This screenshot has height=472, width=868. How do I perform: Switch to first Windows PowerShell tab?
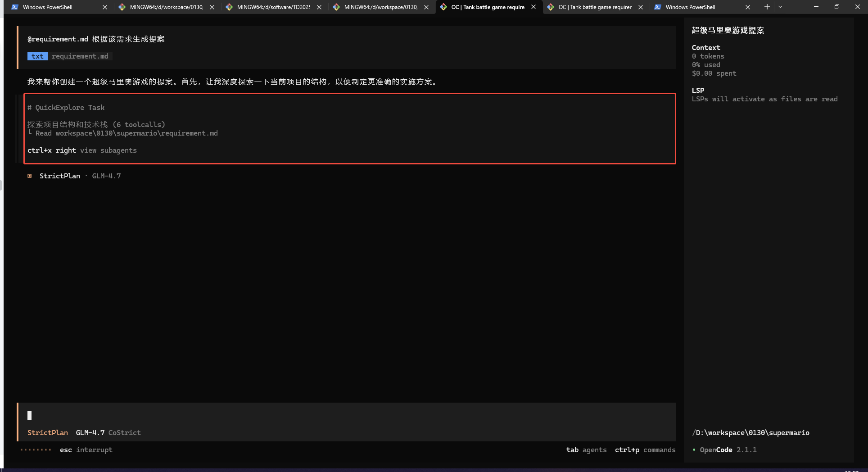coord(47,7)
